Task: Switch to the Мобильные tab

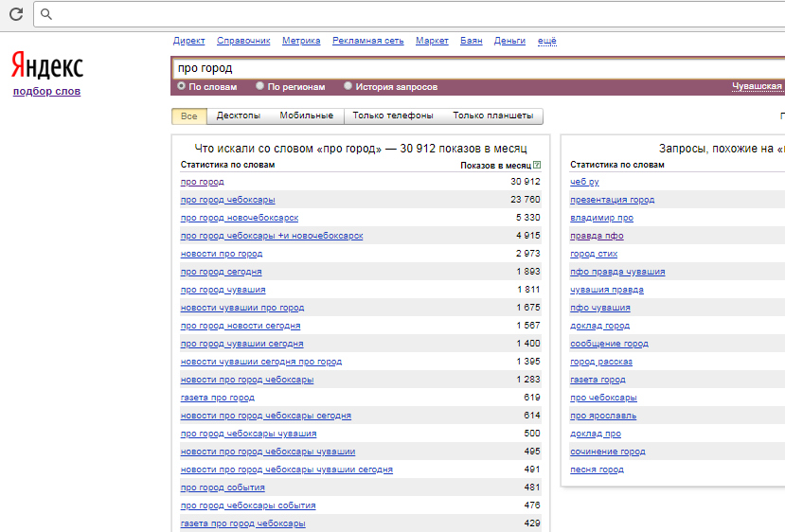Action: pos(306,115)
